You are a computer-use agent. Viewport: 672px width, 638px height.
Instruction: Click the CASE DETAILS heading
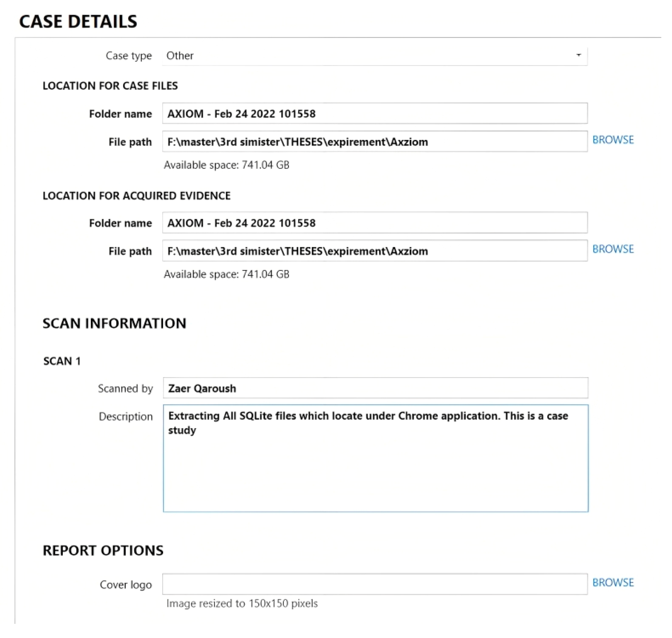tap(78, 21)
